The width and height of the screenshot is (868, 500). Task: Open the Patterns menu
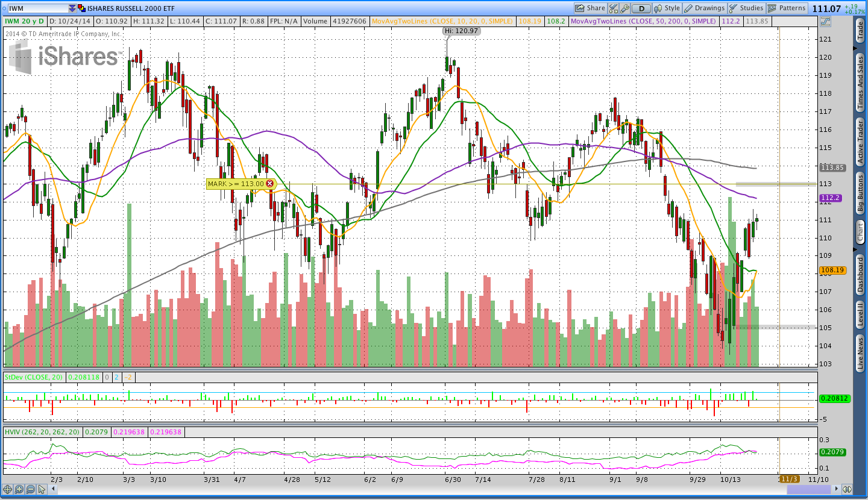click(x=787, y=8)
